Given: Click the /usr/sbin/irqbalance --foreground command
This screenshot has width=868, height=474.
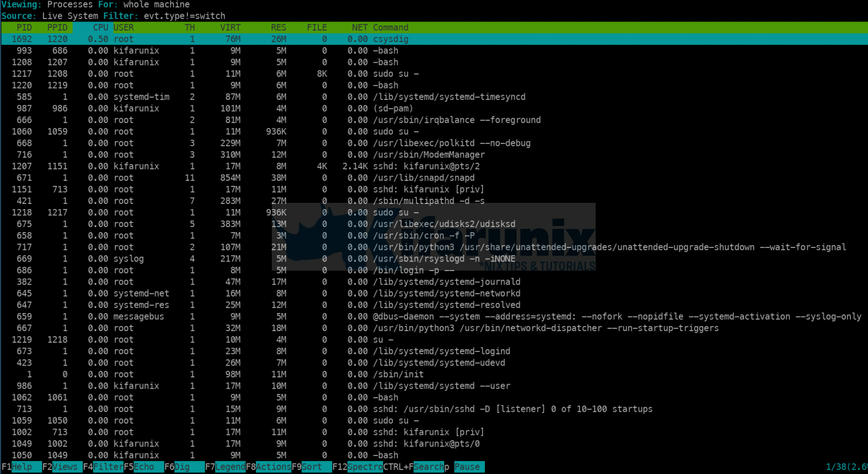Looking at the screenshot, I should pos(457,120).
